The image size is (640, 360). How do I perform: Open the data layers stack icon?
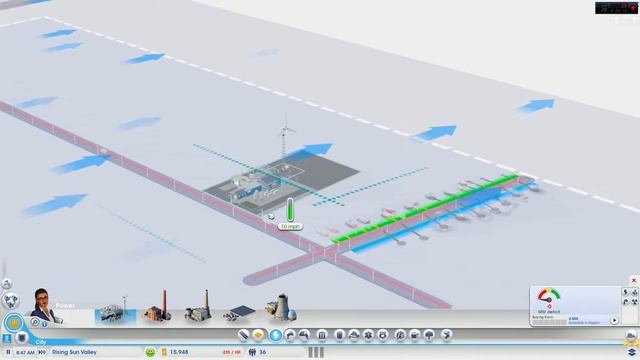[632, 352]
